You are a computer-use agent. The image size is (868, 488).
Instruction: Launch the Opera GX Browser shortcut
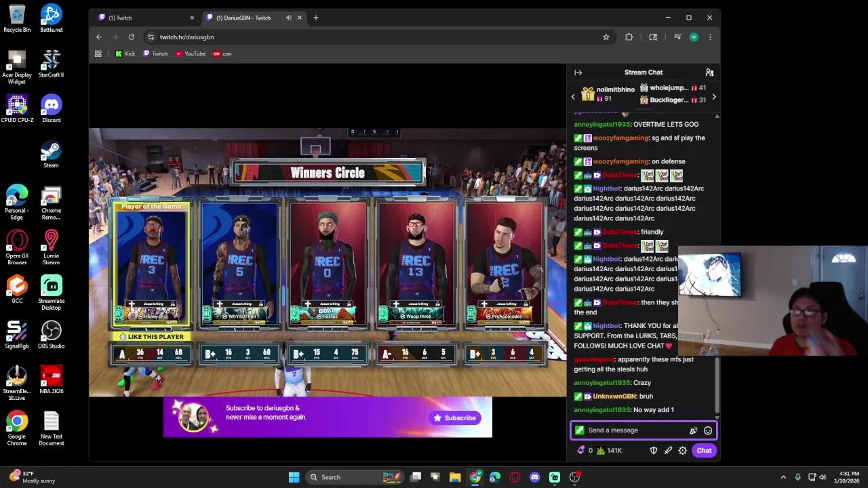pyautogui.click(x=17, y=248)
